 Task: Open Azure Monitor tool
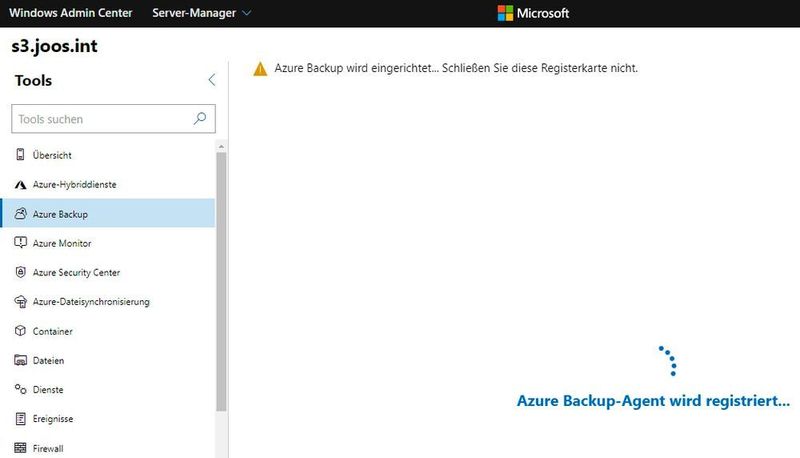pos(108,243)
